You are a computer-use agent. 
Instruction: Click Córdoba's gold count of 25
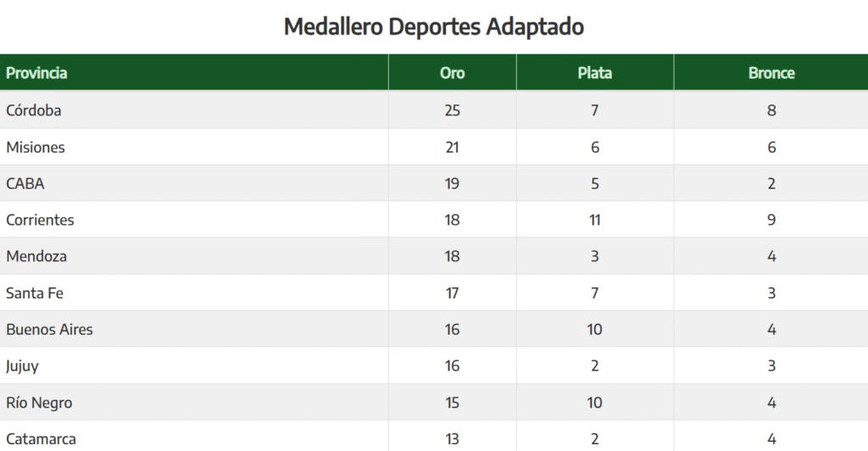(452, 110)
